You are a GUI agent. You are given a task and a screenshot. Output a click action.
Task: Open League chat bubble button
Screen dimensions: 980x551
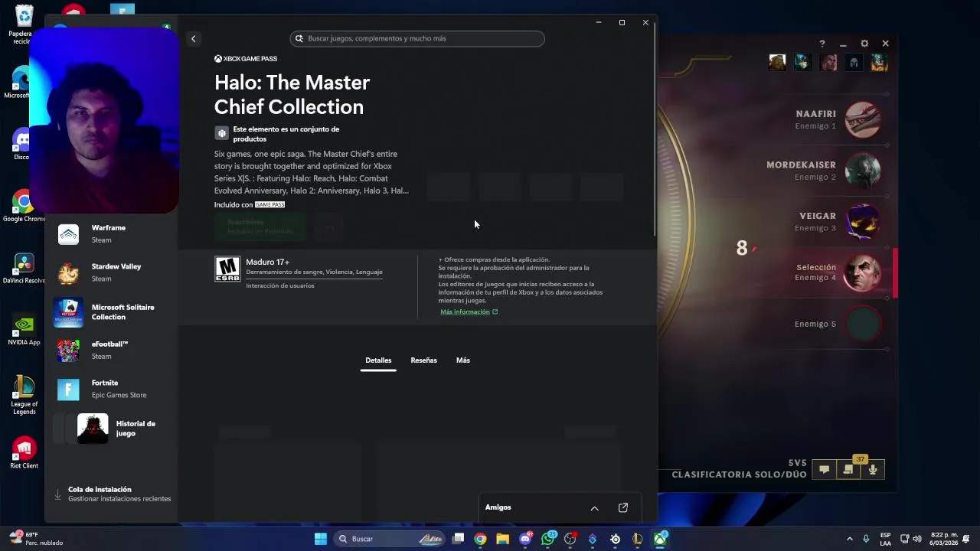pyautogui.click(x=824, y=470)
